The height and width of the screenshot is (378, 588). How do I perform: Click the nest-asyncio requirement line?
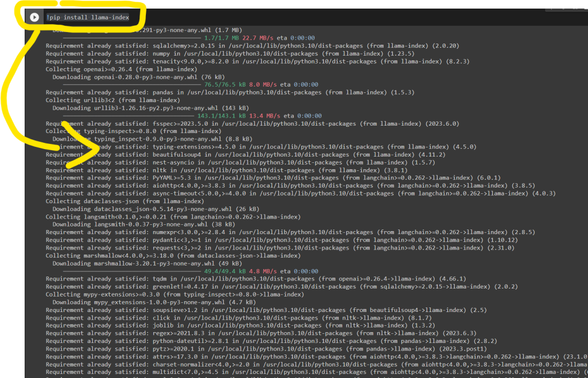click(241, 162)
